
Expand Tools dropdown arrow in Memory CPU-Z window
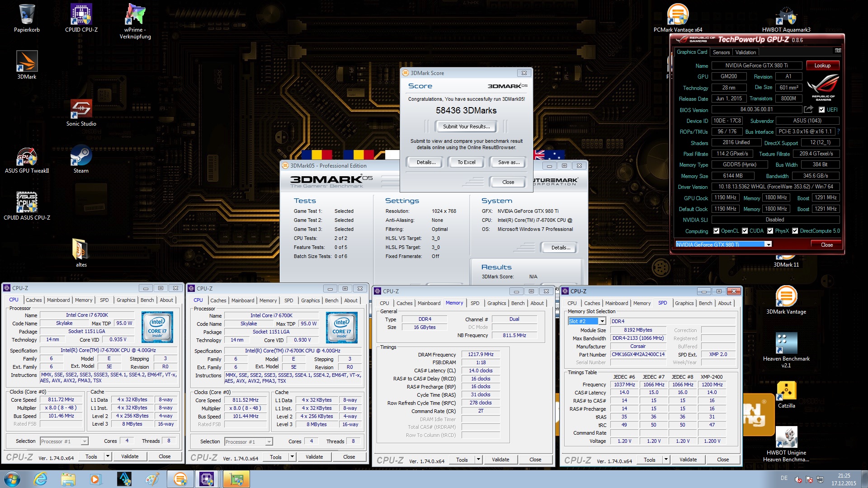click(x=478, y=460)
